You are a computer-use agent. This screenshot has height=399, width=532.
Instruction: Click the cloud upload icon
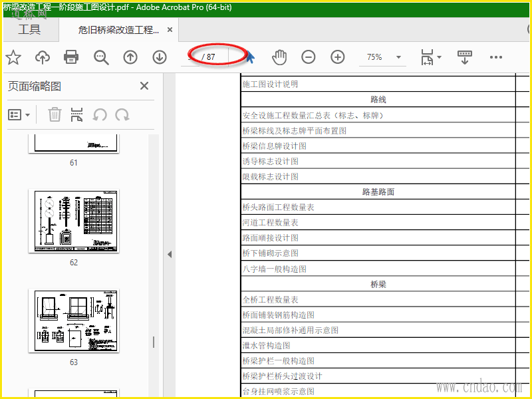[x=43, y=57]
